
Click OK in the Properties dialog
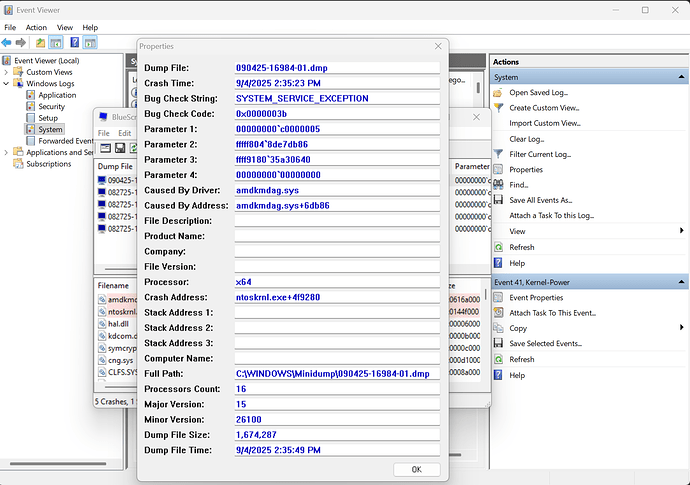point(416,470)
